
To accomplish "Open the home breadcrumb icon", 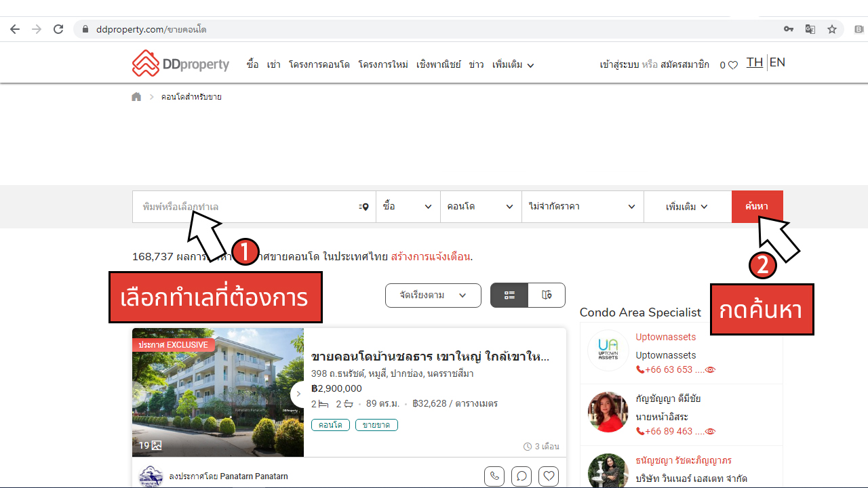I will point(136,97).
